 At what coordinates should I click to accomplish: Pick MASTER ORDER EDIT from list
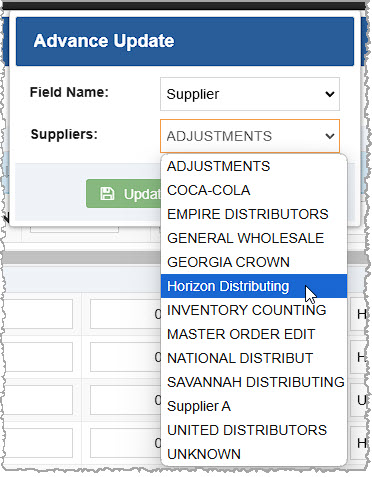pyautogui.click(x=254, y=334)
